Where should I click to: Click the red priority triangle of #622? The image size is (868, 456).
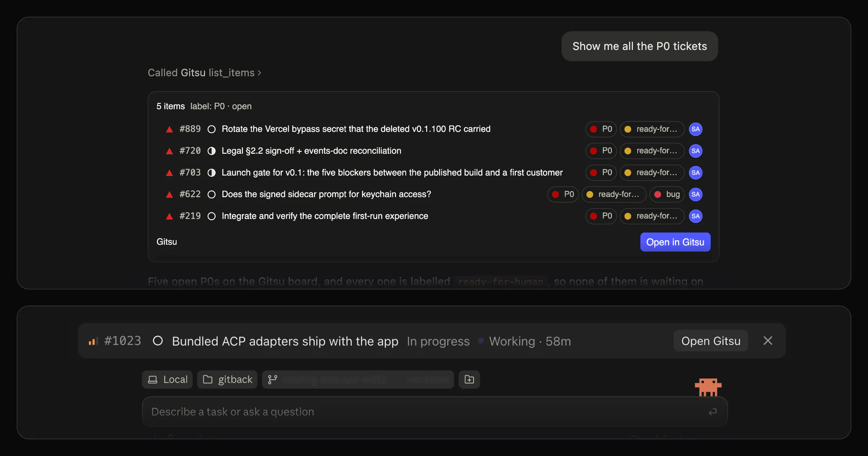click(x=169, y=194)
